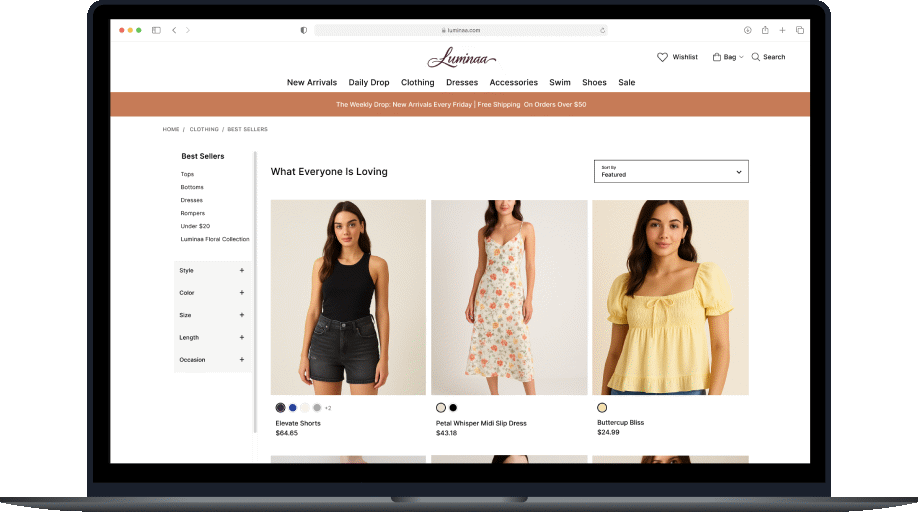
Task: Select Tops in sidebar
Action: [187, 174]
